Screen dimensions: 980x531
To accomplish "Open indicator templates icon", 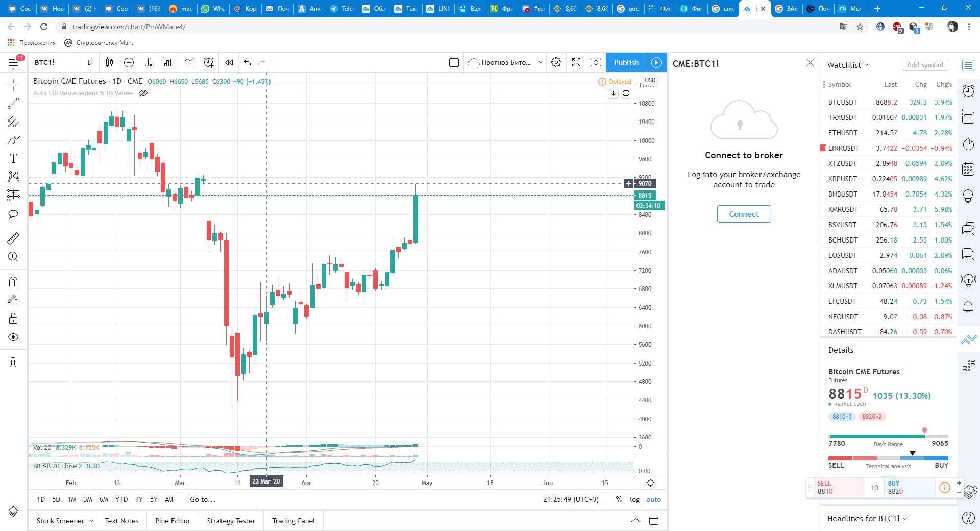I will click(189, 62).
